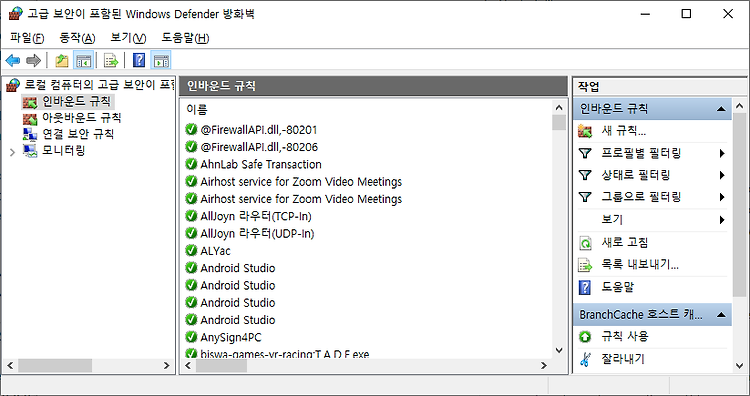Click the Back arrow in the toolbar
Image resolution: width=750 pixels, height=396 pixels.
tap(13, 61)
